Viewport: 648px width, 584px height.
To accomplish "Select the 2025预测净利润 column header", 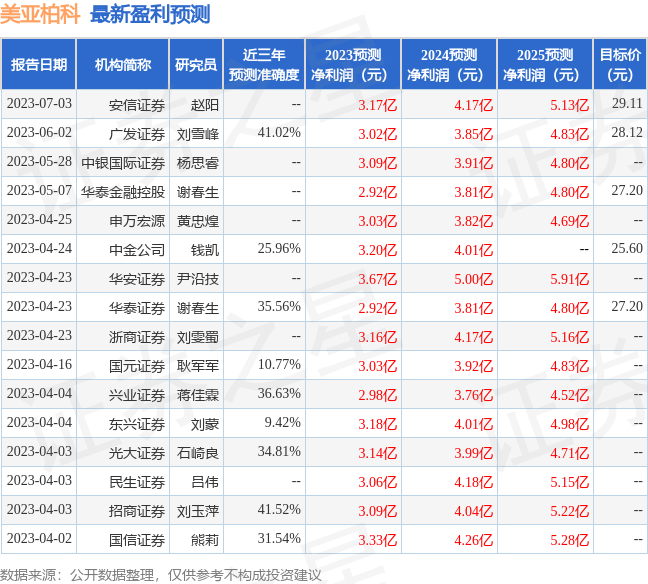I will click(545, 64).
